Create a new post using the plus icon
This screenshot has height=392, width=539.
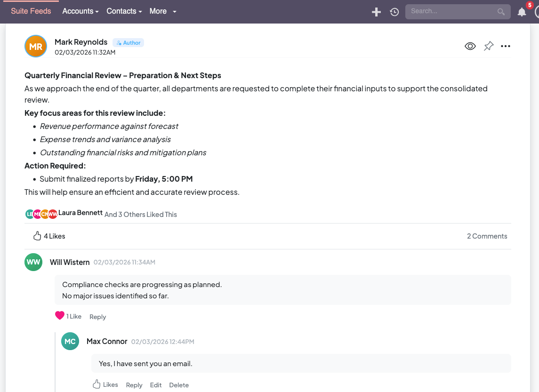(376, 12)
